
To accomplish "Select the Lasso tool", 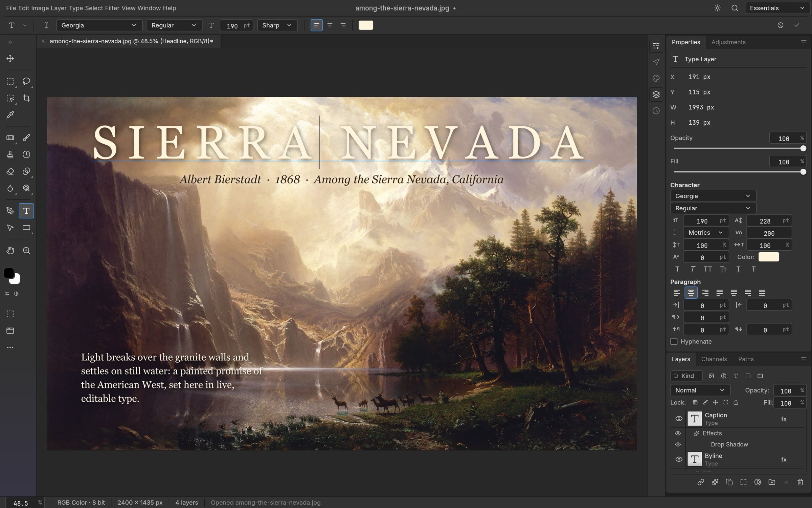I will (26, 81).
